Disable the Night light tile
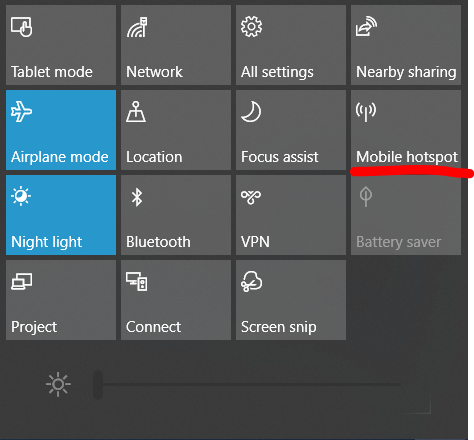The width and height of the screenshot is (474, 440). point(61,215)
